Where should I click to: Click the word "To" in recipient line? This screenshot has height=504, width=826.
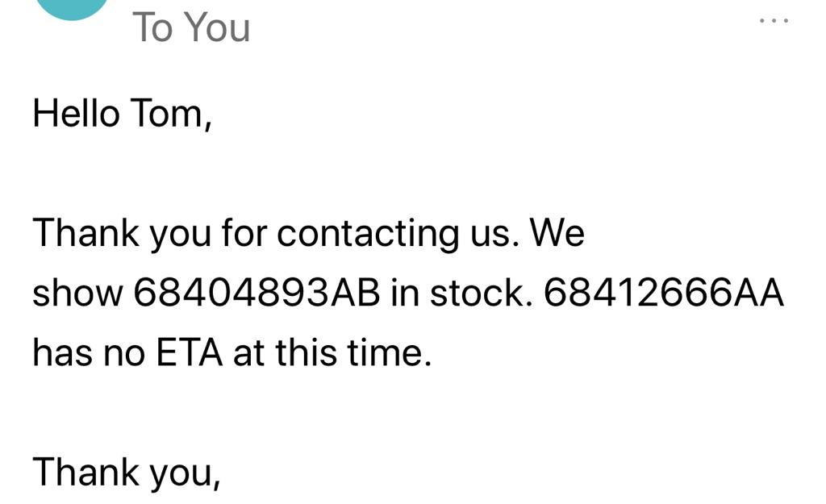point(152,27)
